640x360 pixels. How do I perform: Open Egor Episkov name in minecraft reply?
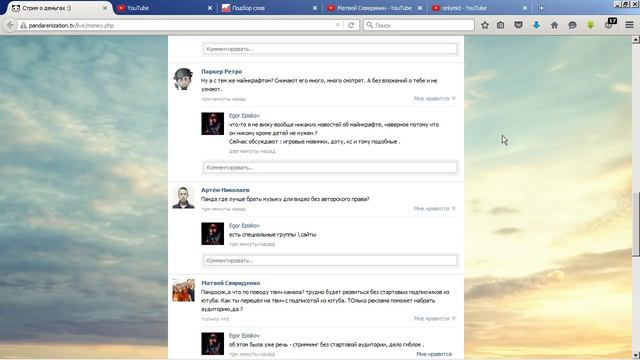(x=244, y=116)
